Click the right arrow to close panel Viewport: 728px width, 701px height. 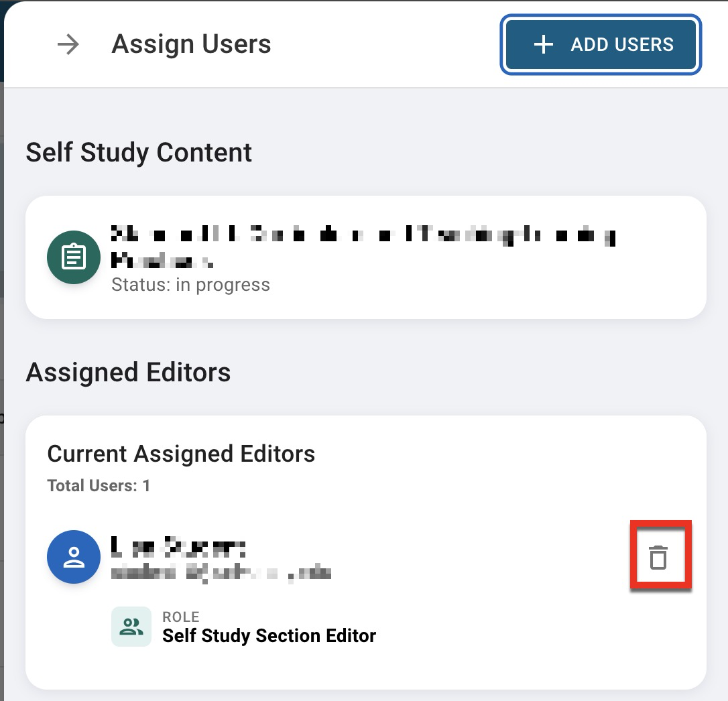(68, 45)
